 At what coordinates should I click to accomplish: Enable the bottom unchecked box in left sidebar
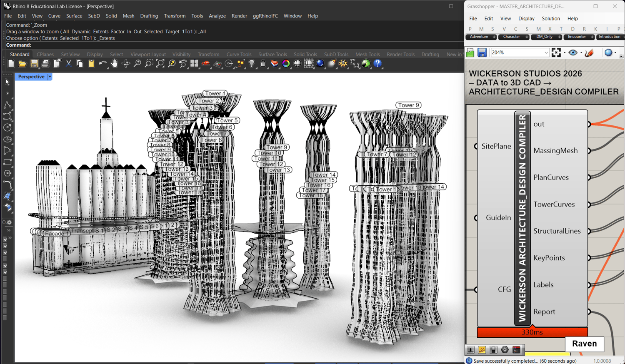point(5,318)
